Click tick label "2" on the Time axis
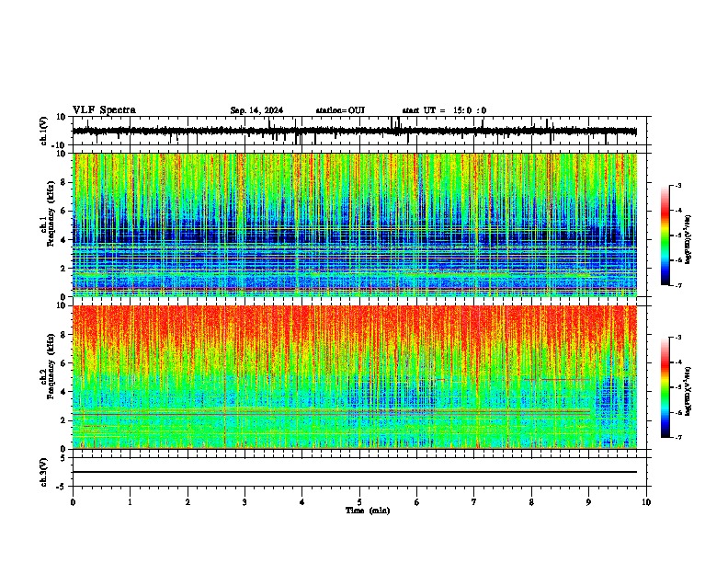728x563 pixels. [188, 502]
